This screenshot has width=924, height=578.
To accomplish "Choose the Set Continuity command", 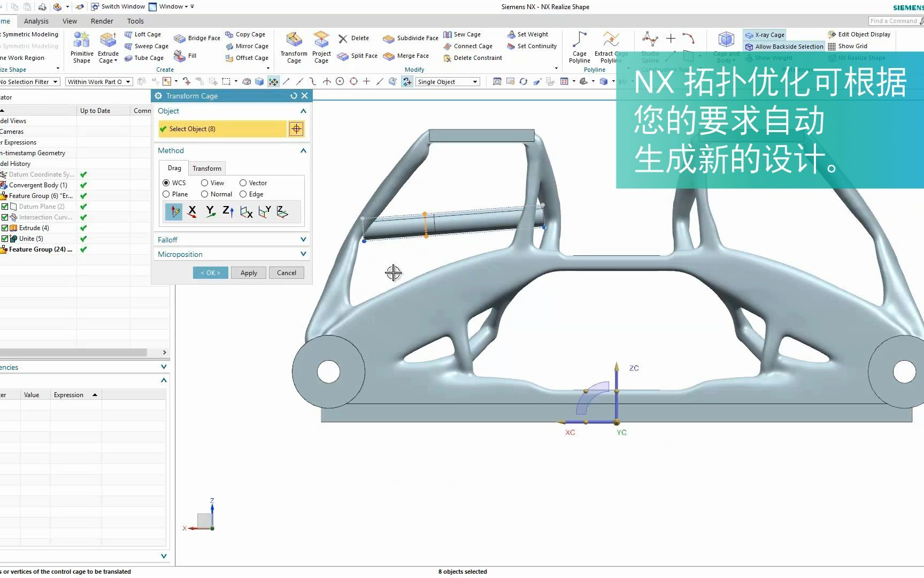I will pos(532,46).
